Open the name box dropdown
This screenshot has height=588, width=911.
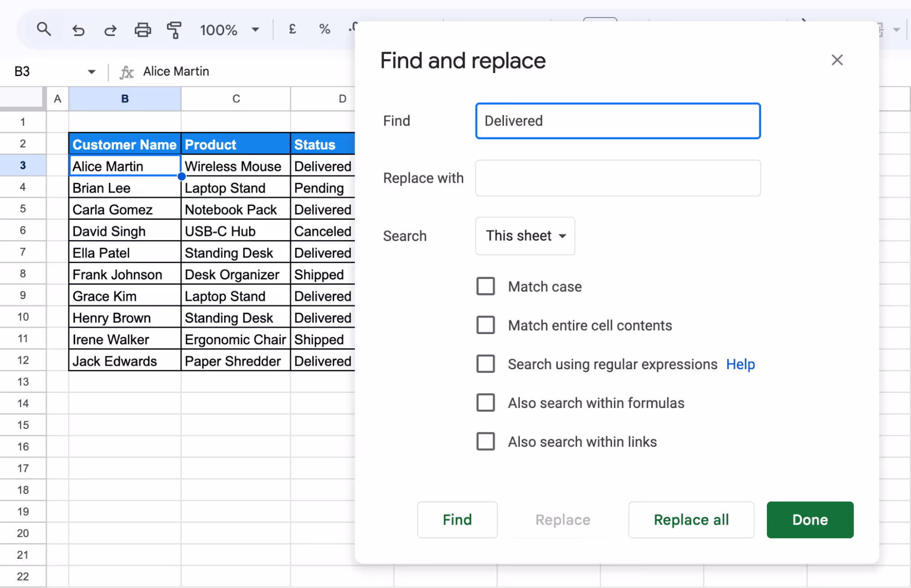92,72
